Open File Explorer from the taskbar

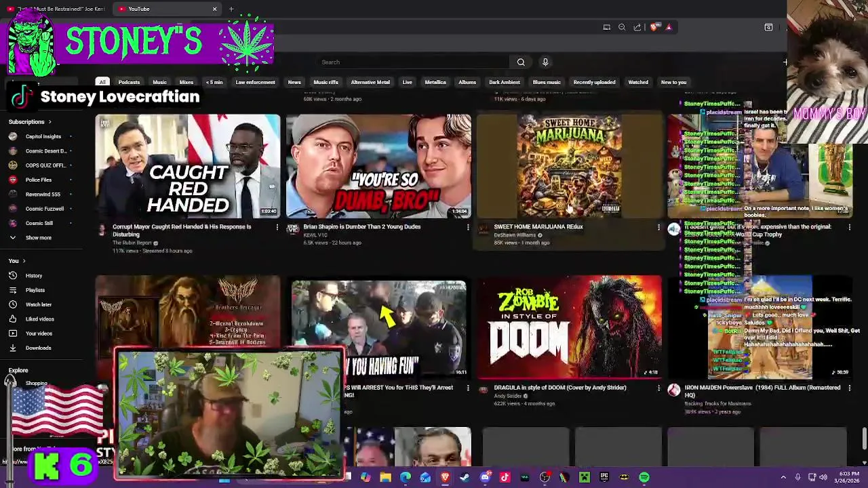(x=385, y=478)
